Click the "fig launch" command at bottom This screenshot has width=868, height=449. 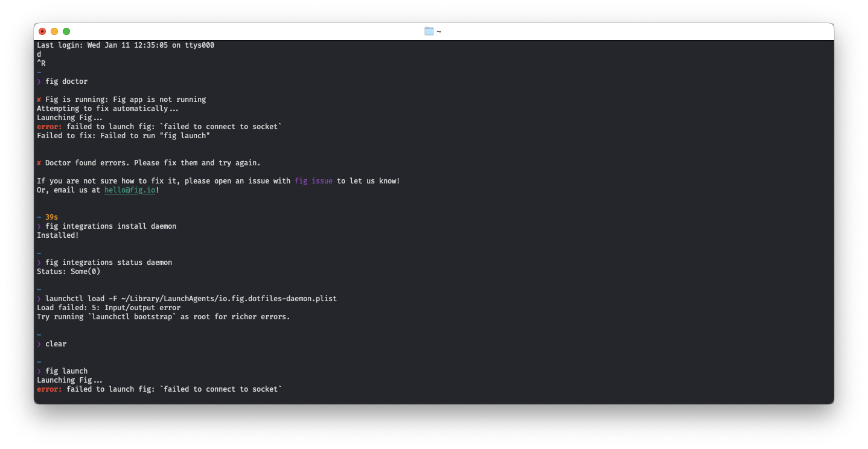[x=66, y=371]
